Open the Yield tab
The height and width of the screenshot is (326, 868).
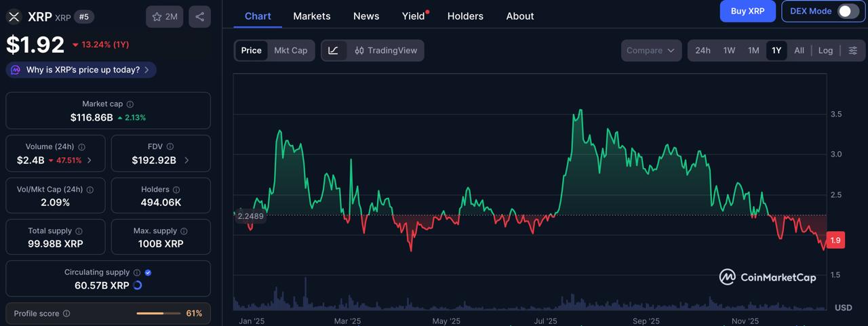[x=414, y=16]
